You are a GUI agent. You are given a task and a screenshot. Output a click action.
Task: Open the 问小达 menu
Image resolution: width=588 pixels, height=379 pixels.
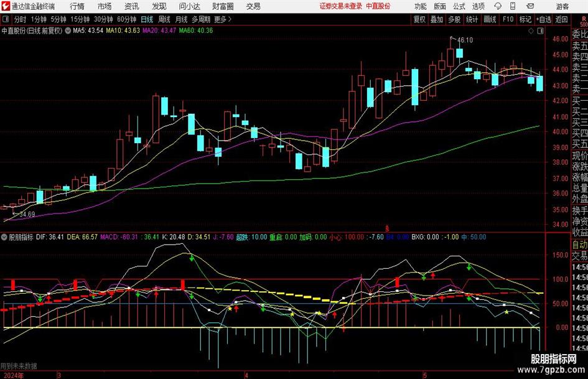click(x=189, y=6)
